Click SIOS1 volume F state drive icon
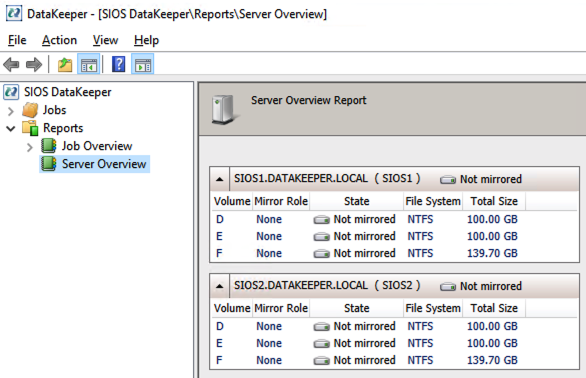586x378 pixels. [x=321, y=254]
